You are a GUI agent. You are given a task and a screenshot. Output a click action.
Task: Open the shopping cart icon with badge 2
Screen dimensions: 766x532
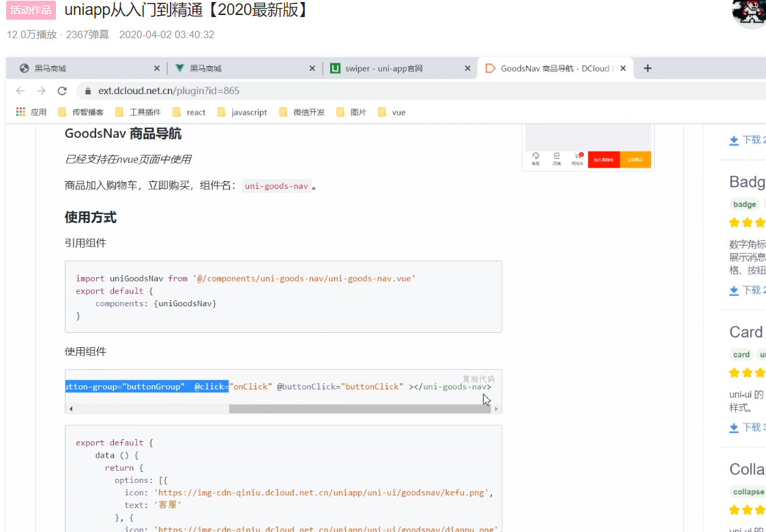click(x=578, y=156)
